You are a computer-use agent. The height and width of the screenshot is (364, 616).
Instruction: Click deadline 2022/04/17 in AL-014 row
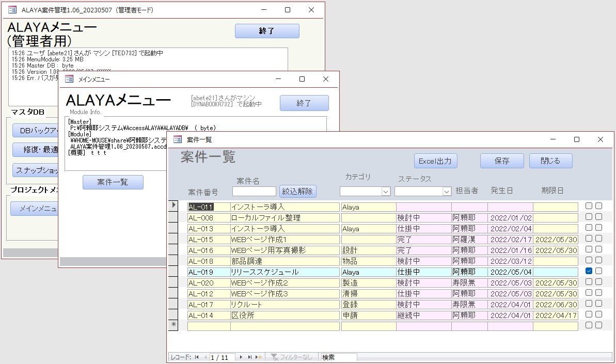556,315
